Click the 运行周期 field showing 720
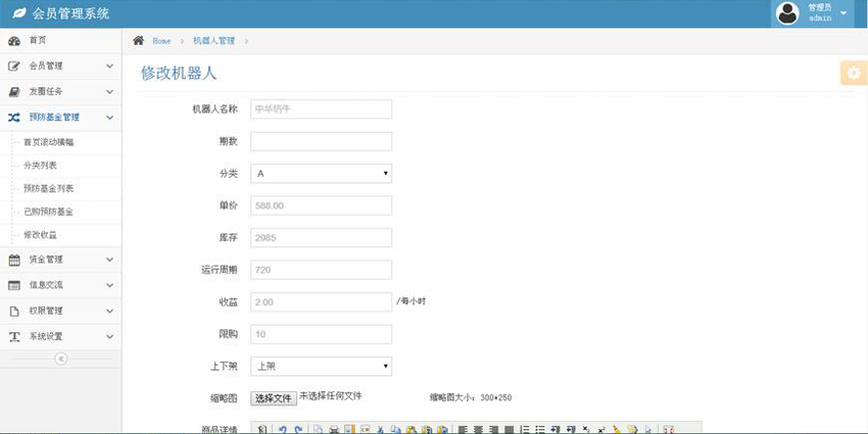 321,270
